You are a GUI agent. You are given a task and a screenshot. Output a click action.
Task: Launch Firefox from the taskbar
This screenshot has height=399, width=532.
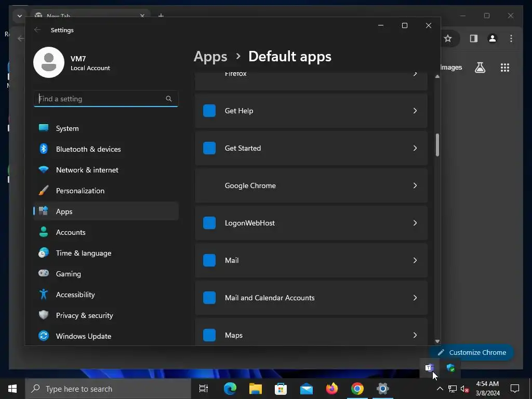tap(332, 389)
